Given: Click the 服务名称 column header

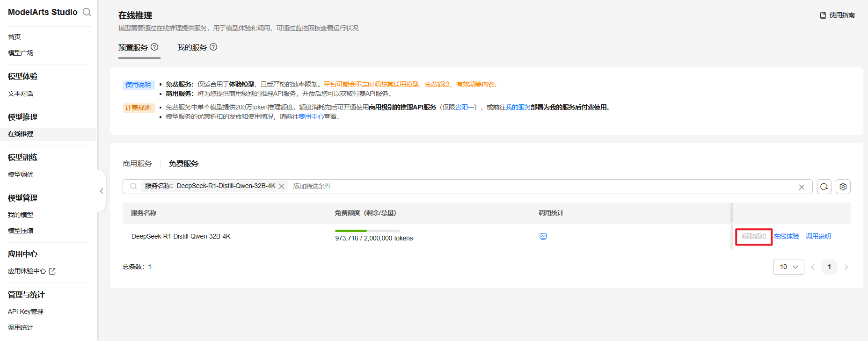Looking at the screenshot, I should pyautogui.click(x=144, y=213).
